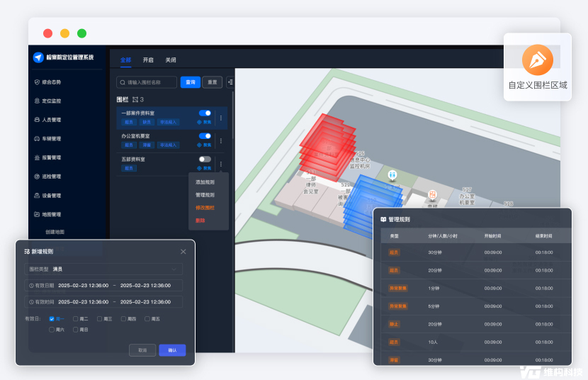The image size is (588, 380).
Task: Open 车辆管理 from the sidebar
Action: pyautogui.click(x=52, y=139)
